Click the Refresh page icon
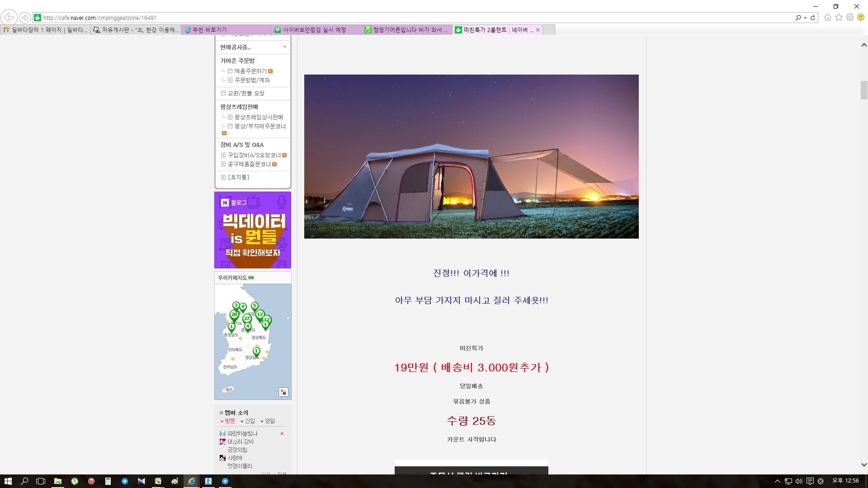Screen dimensions: 868x488 (813, 18)
